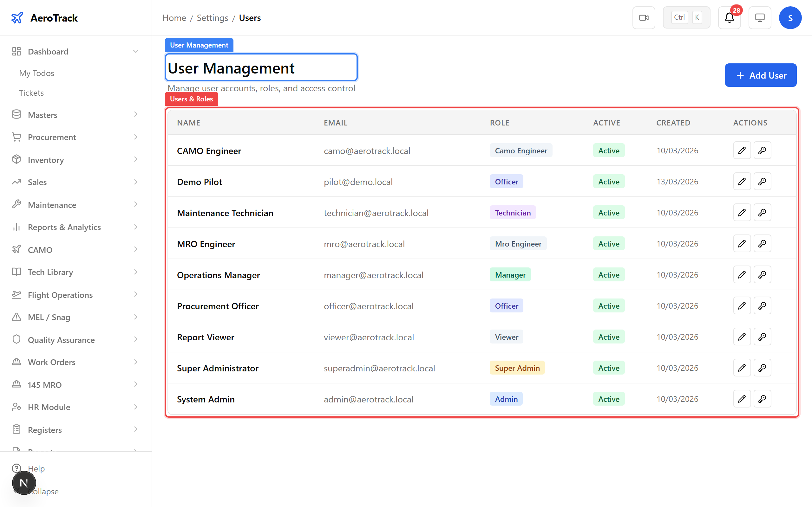812x507 pixels.
Task: Open notifications showing 28 alerts
Action: [x=729, y=18]
